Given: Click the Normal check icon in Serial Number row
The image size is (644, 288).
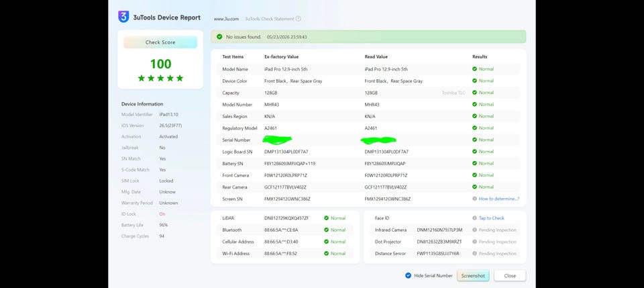Looking at the screenshot, I should 474,140.
